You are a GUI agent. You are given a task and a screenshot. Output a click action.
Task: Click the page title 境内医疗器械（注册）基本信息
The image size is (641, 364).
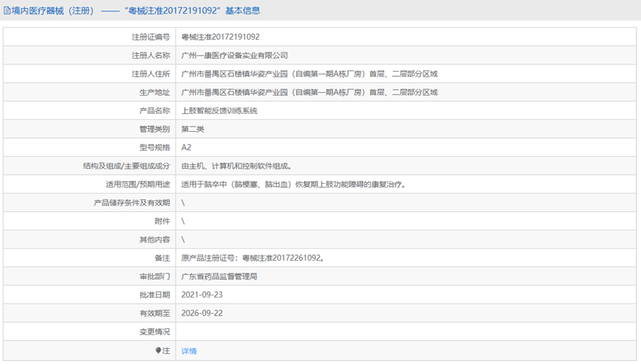pyautogui.click(x=136, y=11)
